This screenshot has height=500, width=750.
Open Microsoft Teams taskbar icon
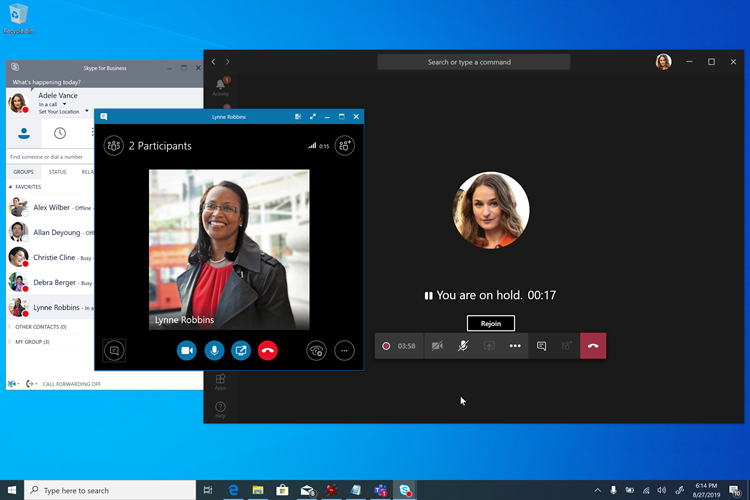[x=381, y=490]
